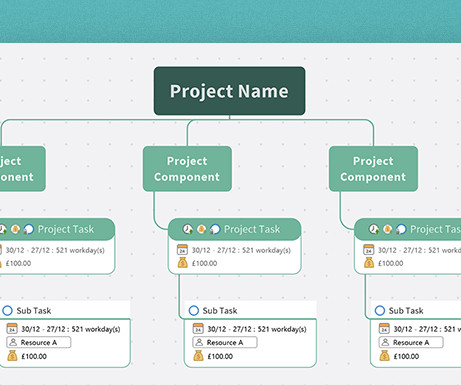
Task: Click calendar icon in right-hand Sub Task
Action: [384, 329]
